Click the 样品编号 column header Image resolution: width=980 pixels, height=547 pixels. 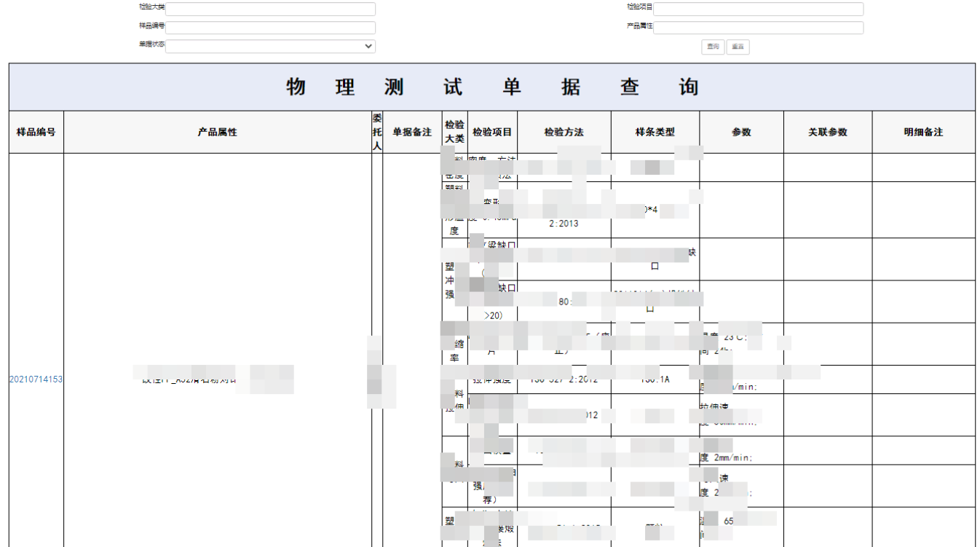36,133
